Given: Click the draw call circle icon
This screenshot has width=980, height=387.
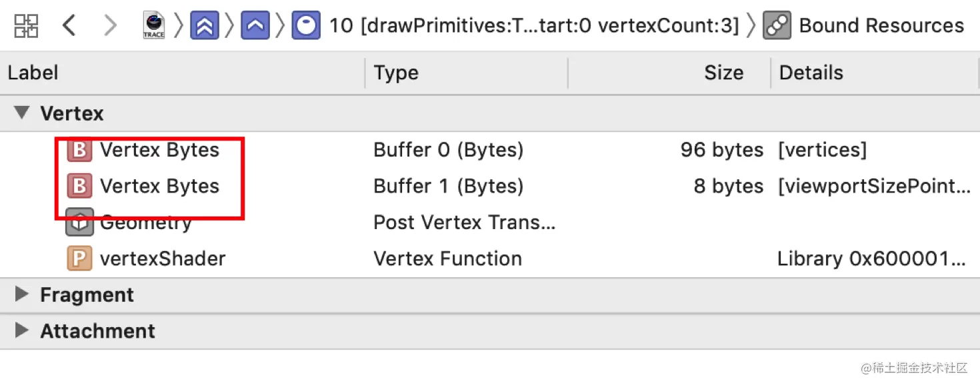Looking at the screenshot, I should click(306, 26).
